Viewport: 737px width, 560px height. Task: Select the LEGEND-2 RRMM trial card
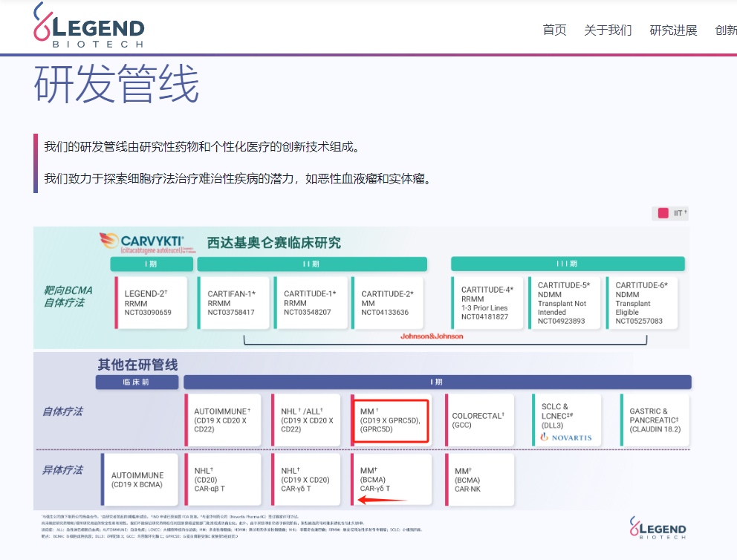(x=151, y=302)
